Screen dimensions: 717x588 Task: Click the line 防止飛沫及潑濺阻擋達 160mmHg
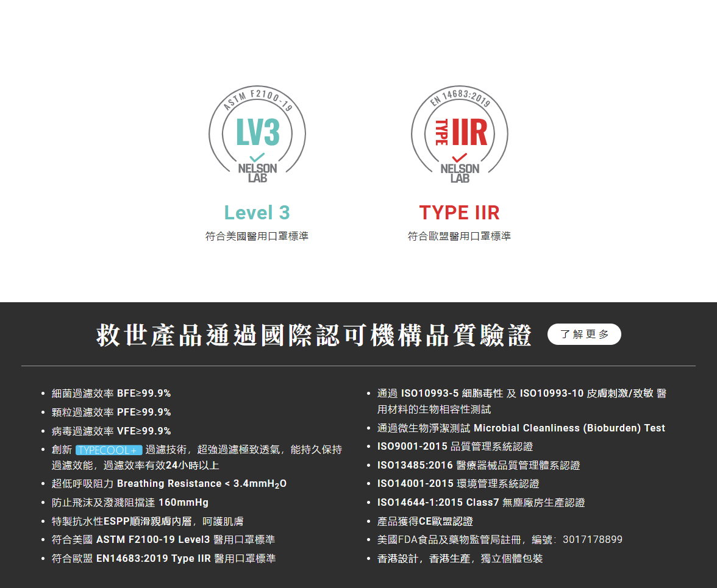(130, 503)
